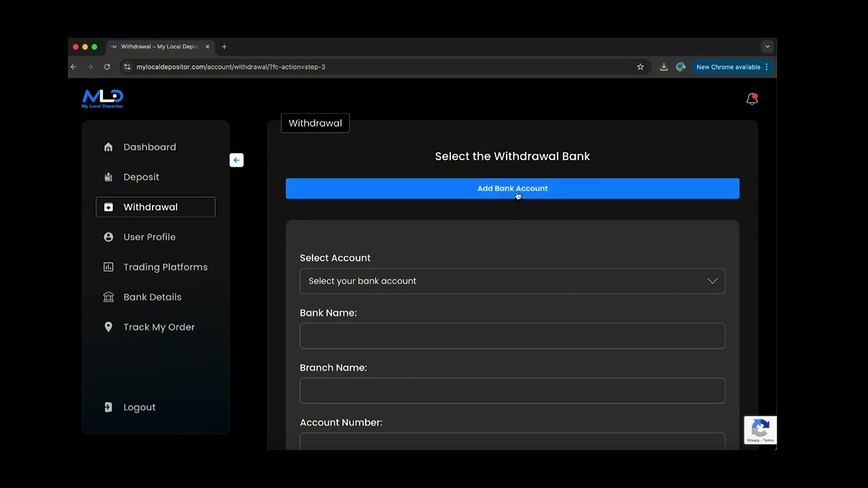
Task: Open Chrome three-dot menu
Action: pyautogui.click(x=767, y=67)
